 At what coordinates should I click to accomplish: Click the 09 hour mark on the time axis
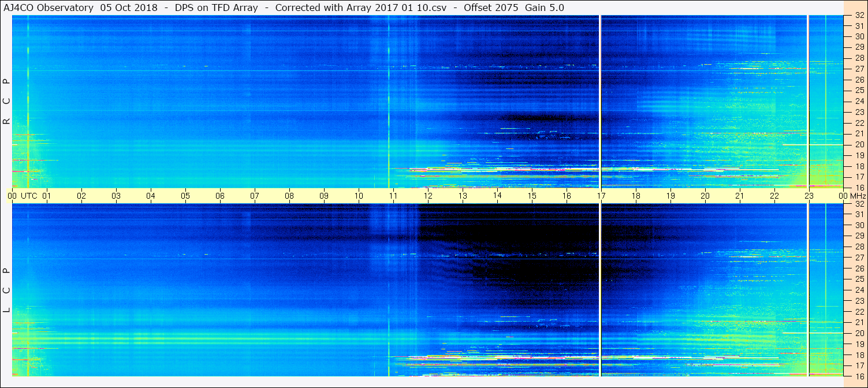point(324,196)
